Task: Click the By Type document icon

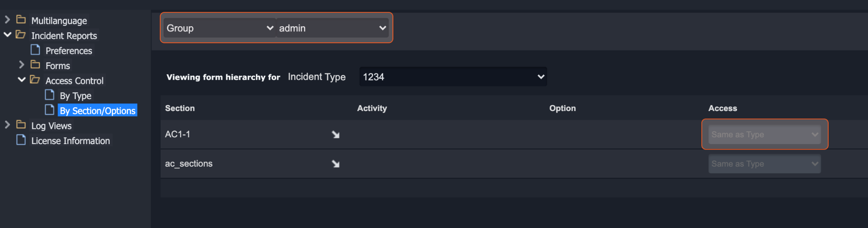Action: 50,95
